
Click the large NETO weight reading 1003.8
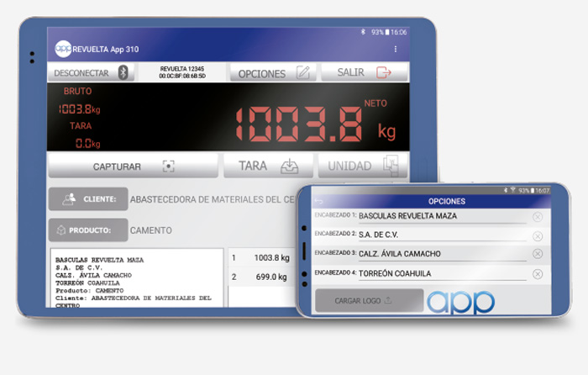299,124
